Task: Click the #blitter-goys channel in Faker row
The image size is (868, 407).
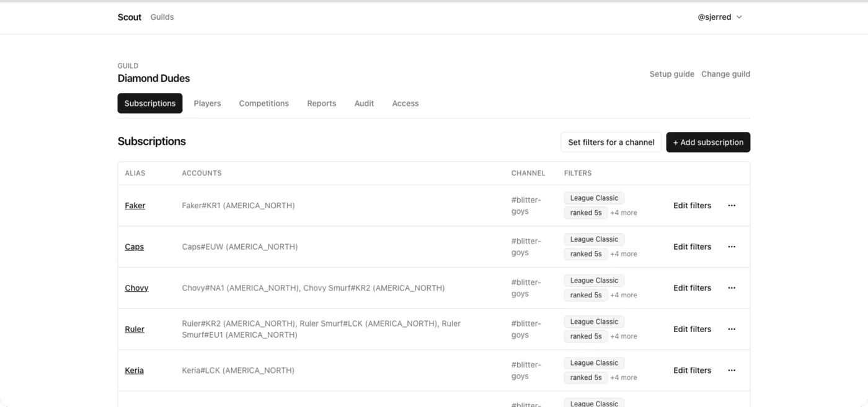Action: click(x=526, y=206)
